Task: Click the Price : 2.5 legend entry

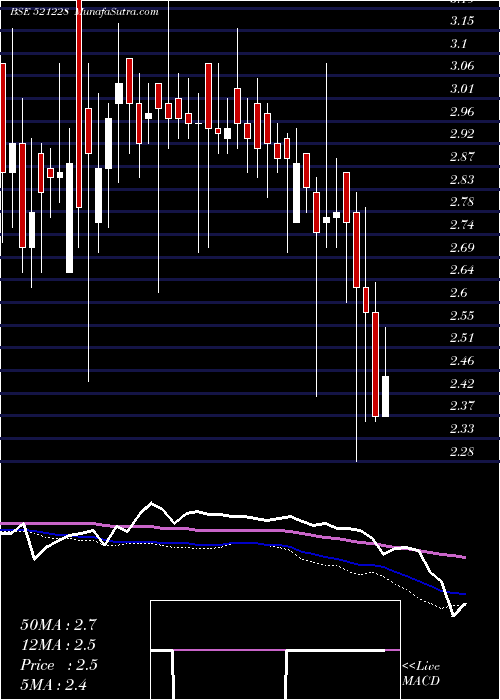Action: 58,664
